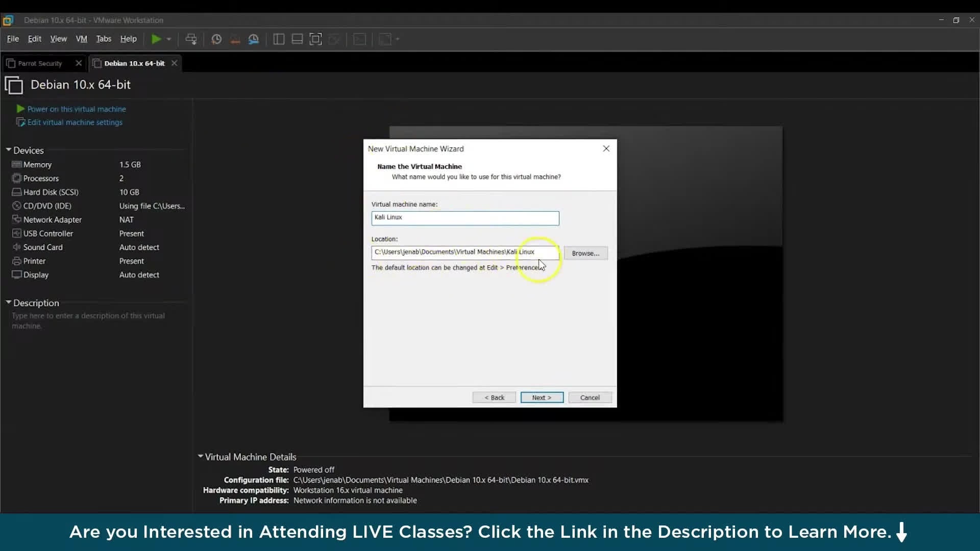
Task: Click Edit virtual machine settings link
Action: (x=75, y=122)
